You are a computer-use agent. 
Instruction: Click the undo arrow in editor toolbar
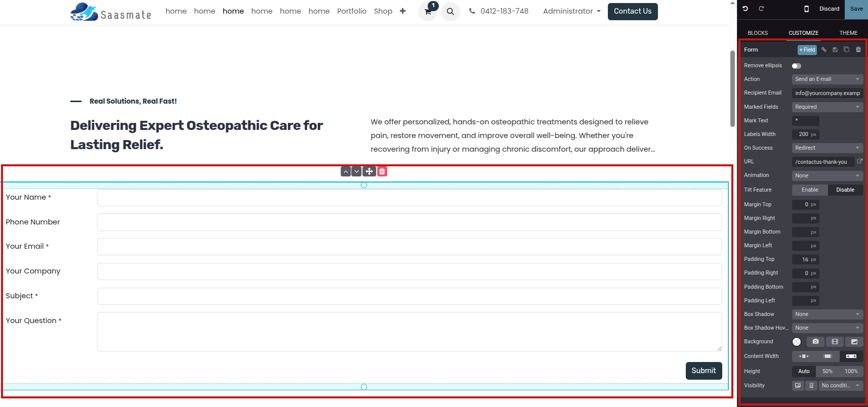745,9
